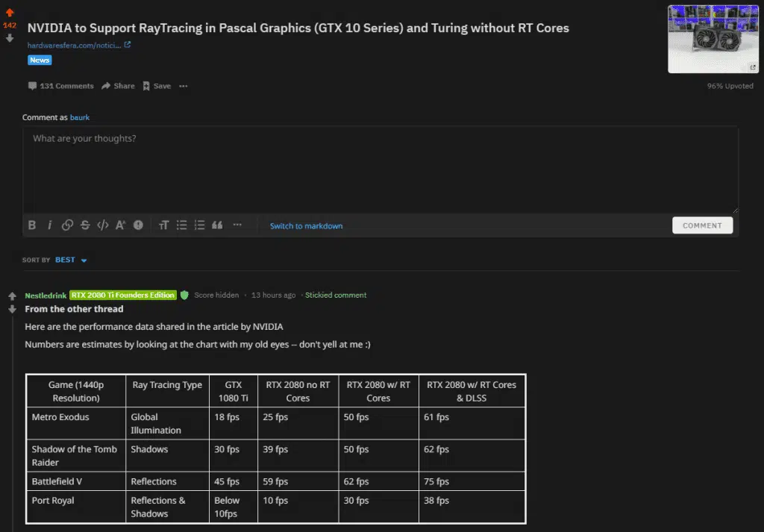
Task: Upvote the NVIDIA RayTracing post
Action: (10, 13)
